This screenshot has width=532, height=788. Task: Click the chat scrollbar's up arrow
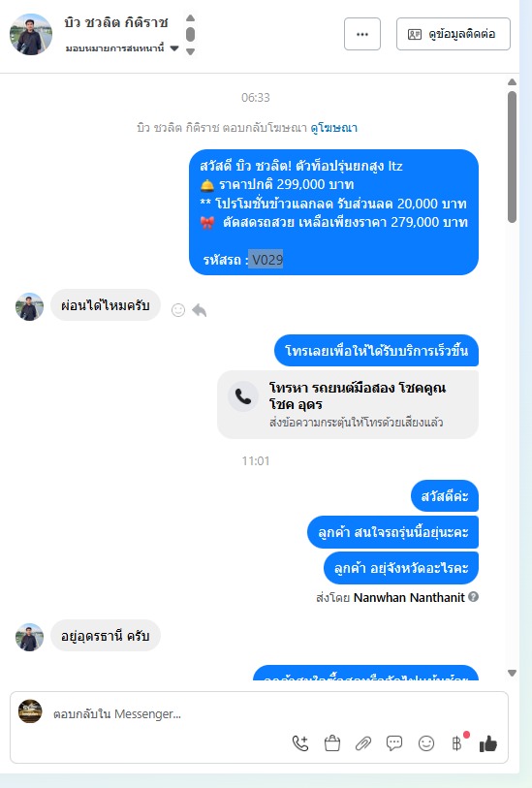tap(512, 82)
